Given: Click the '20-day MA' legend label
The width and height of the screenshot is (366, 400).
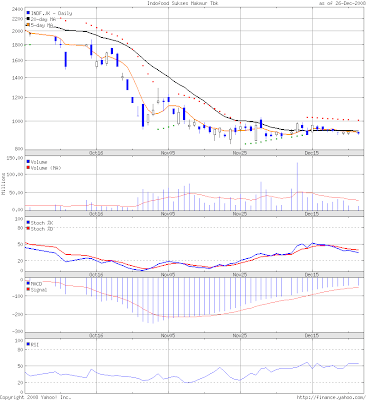Looking at the screenshot, I should pos(43,19).
